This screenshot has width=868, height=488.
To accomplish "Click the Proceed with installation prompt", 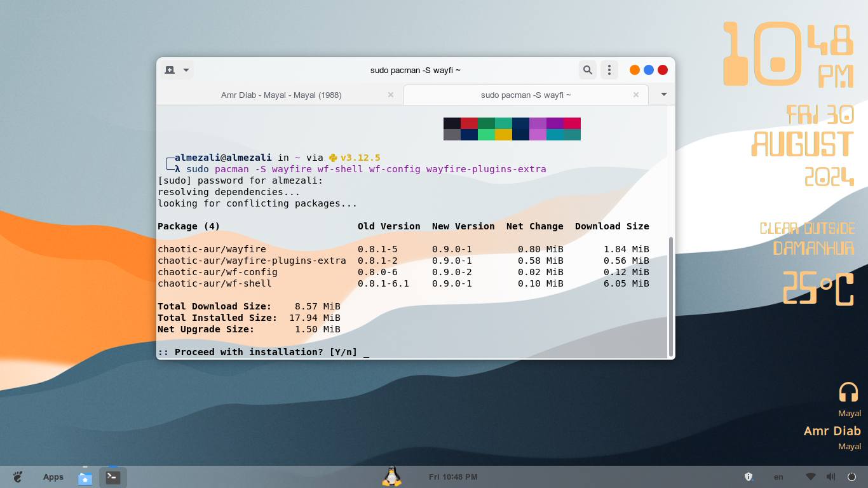I will [257, 352].
